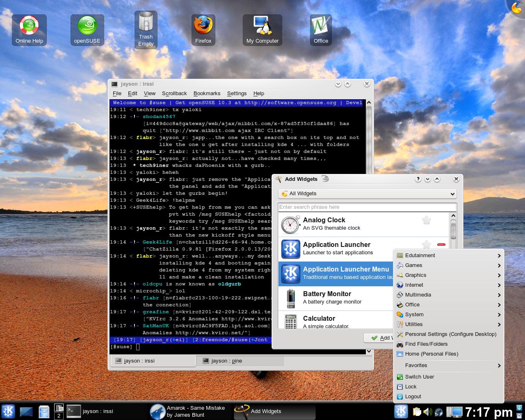Image resolution: width=525 pixels, height=420 pixels.
Task: Expand the Utilities submenu
Action: pos(449,324)
